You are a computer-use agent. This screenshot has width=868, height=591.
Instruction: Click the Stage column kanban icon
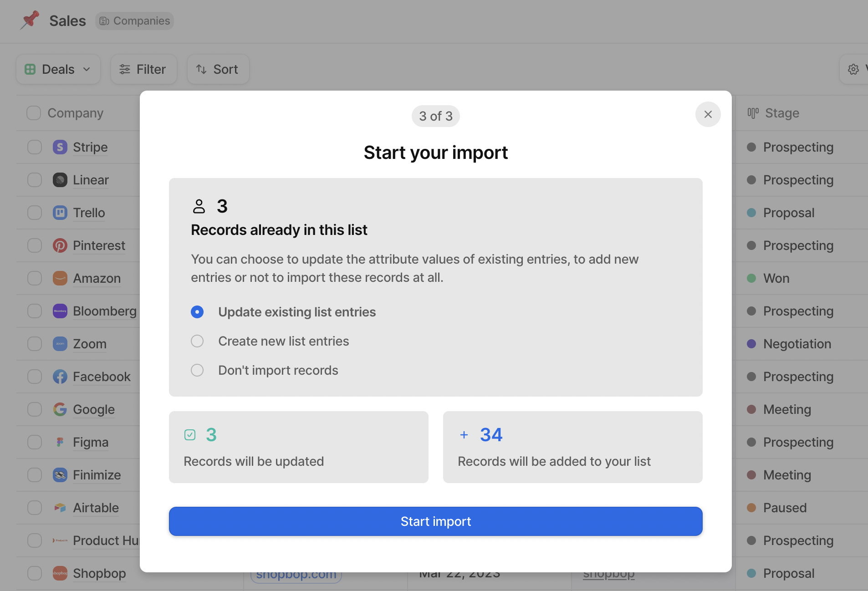click(753, 113)
